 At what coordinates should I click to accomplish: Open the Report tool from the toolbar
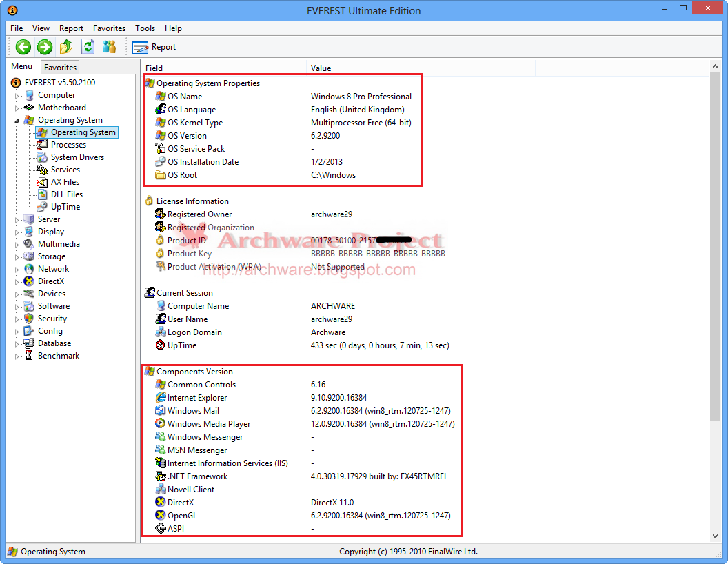point(154,46)
